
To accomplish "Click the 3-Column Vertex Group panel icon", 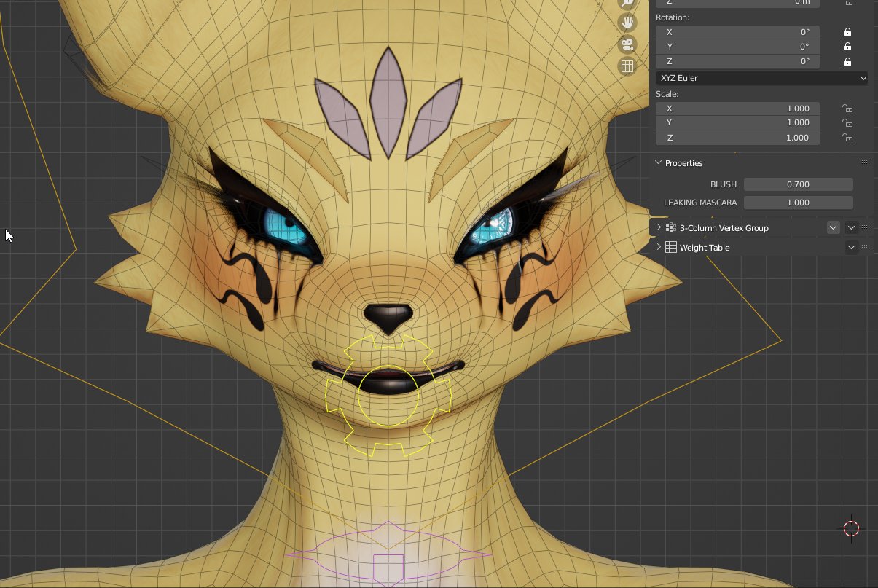I will (671, 228).
